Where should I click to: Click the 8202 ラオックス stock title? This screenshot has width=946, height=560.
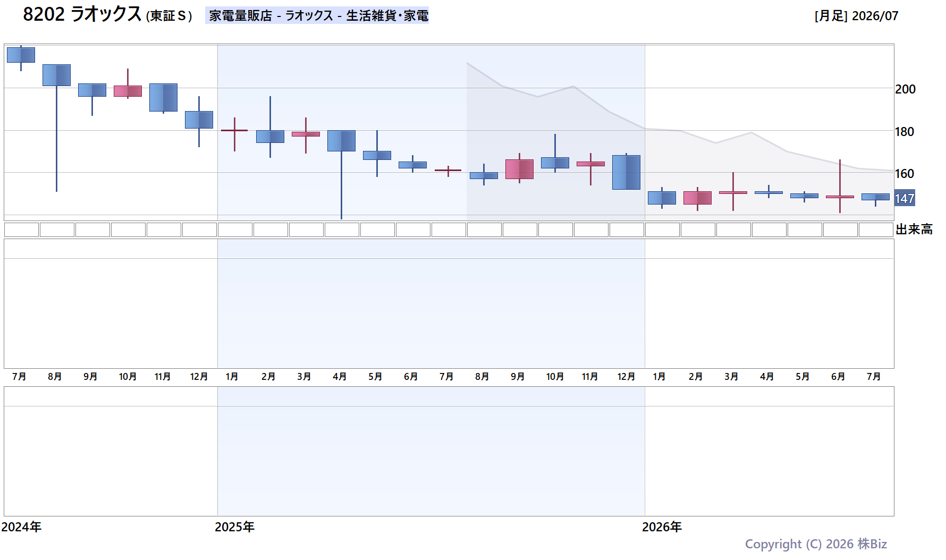click(82, 14)
